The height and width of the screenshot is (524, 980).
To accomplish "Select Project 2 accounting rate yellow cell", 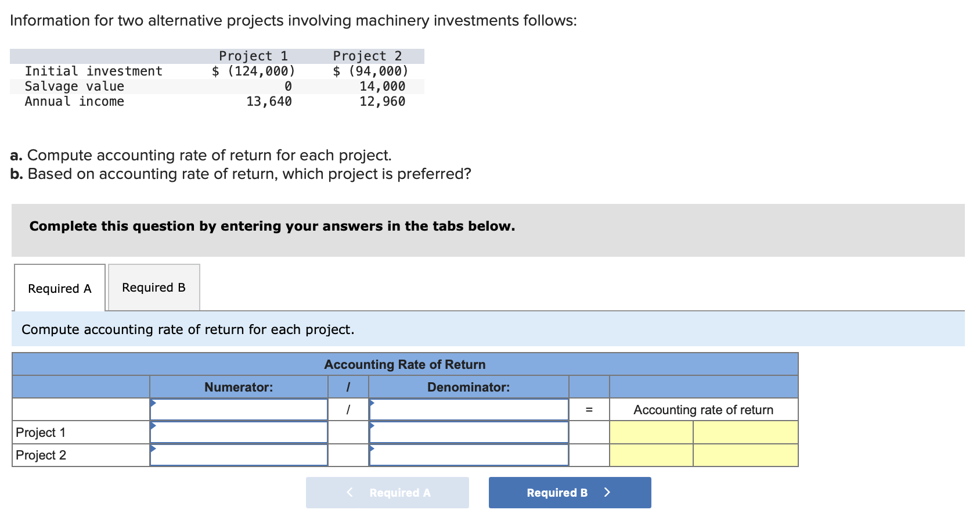I will 650,455.
